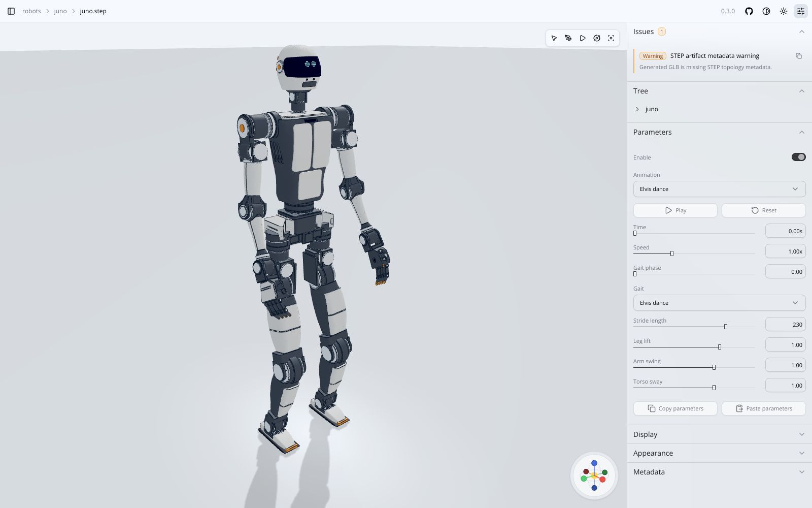Open the Animation dropdown

719,189
